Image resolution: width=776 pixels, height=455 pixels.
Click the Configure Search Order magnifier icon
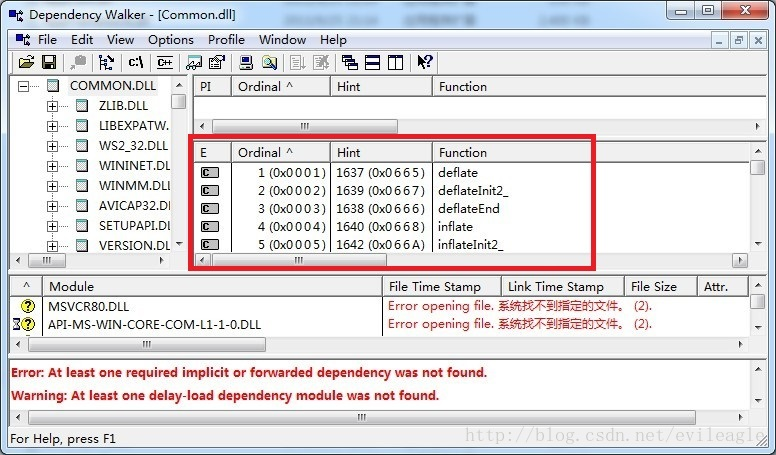[268, 62]
